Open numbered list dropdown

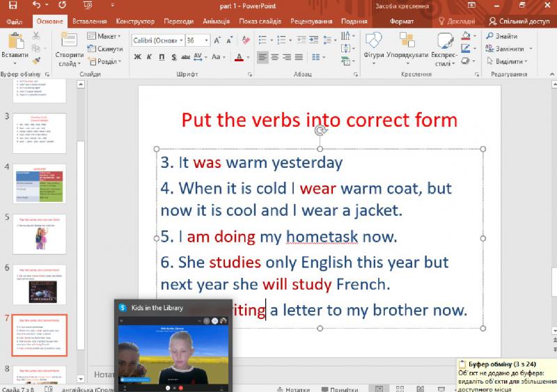click(x=290, y=40)
